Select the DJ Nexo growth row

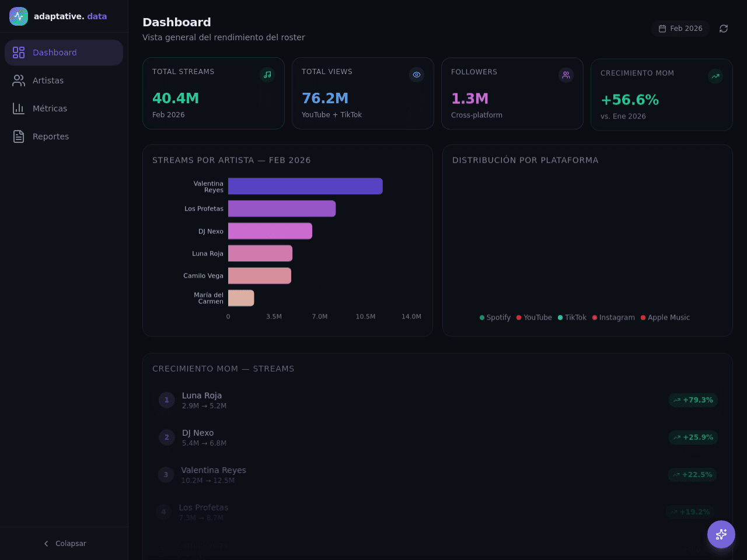pos(438,437)
